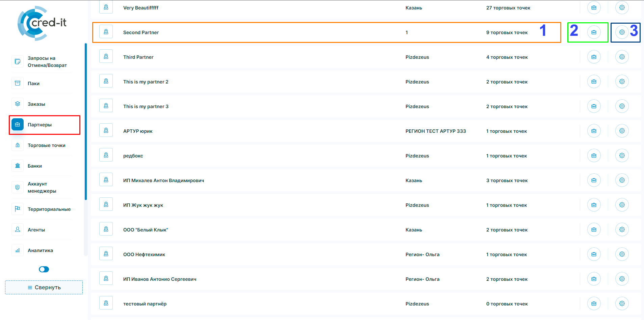Open the ООО "Белый Клык" partner row

[146, 230]
